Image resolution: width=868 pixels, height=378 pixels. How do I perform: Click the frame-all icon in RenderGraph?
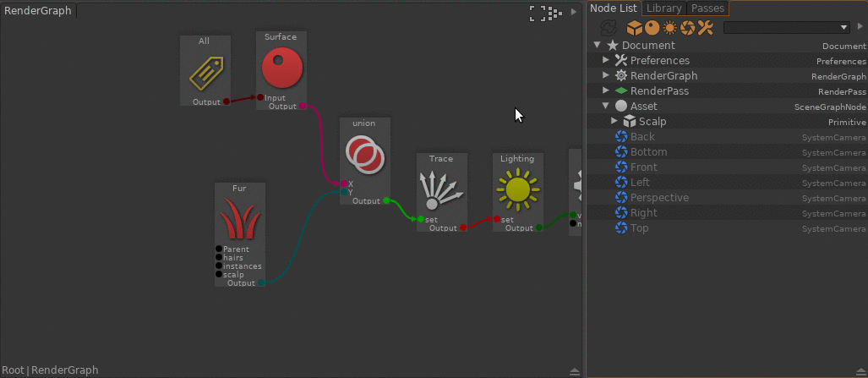tap(536, 13)
